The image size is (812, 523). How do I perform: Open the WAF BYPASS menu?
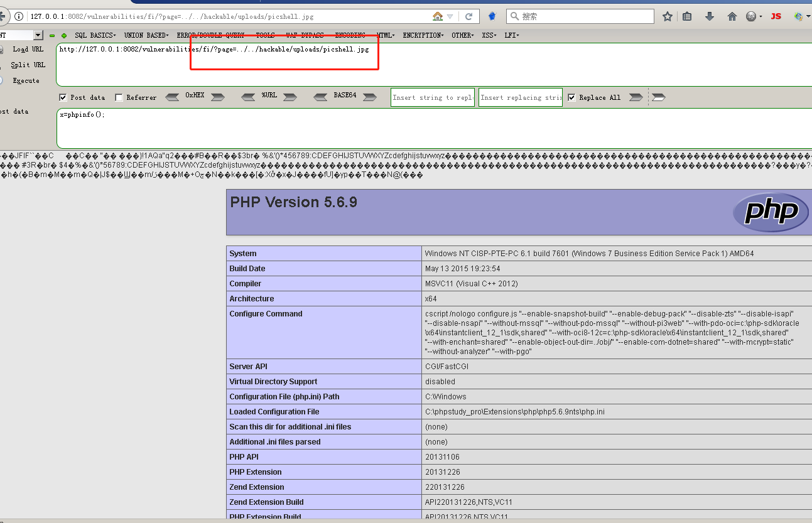tap(306, 36)
